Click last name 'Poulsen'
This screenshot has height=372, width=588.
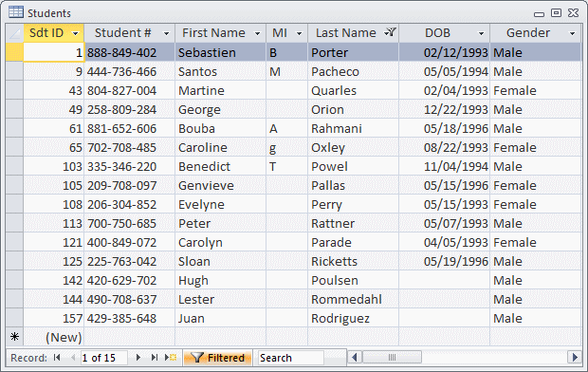[353, 280]
